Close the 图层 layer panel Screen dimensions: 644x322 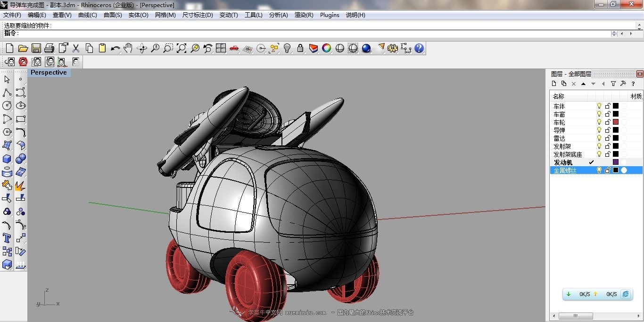pos(639,74)
